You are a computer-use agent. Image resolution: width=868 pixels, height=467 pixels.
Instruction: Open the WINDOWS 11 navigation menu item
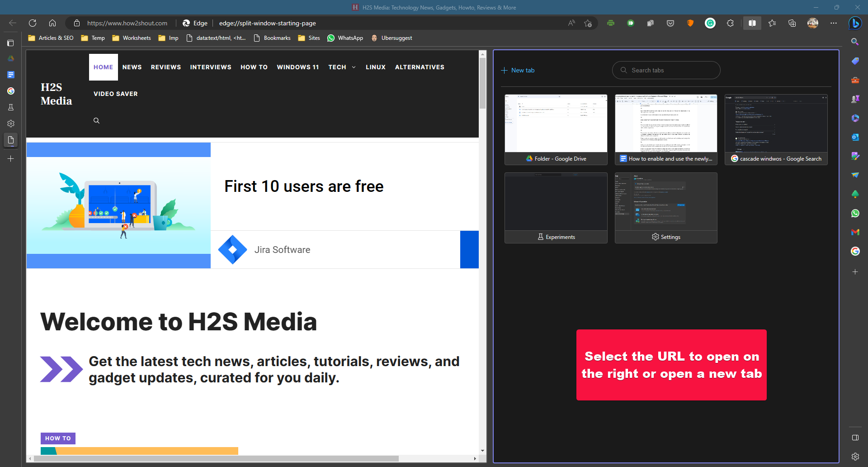[297, 67]
